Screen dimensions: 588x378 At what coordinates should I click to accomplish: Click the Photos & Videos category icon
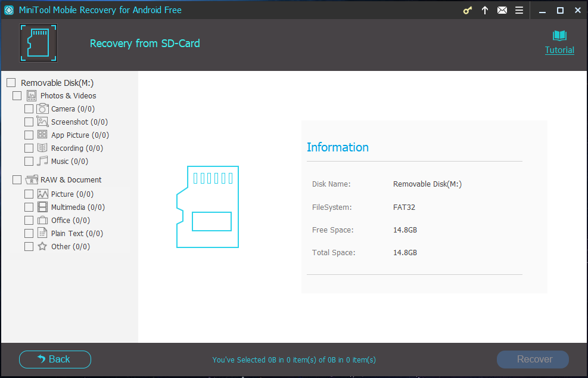32,96
